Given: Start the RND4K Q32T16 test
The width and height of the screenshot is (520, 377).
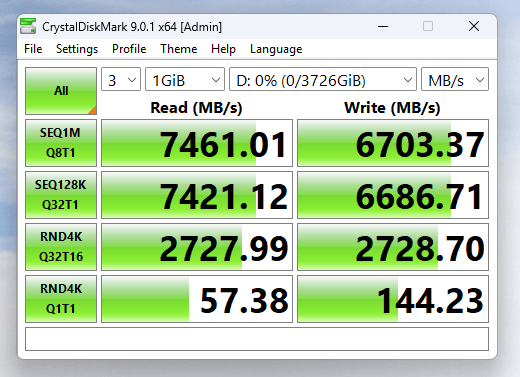Looking at the screenshot, I should coord(61,247).
